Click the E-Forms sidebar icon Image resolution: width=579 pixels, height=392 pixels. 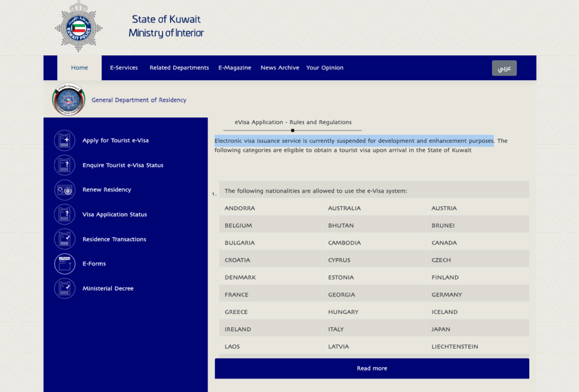point(64,264)
